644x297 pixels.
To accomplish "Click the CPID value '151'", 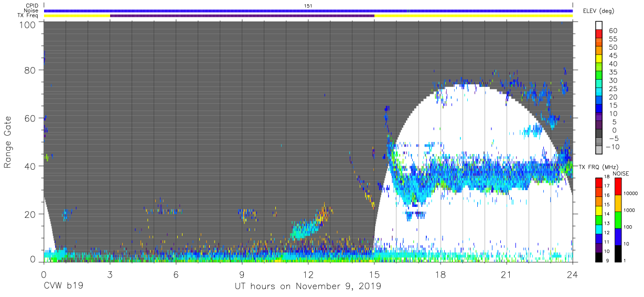I will [x=308, y=6].
